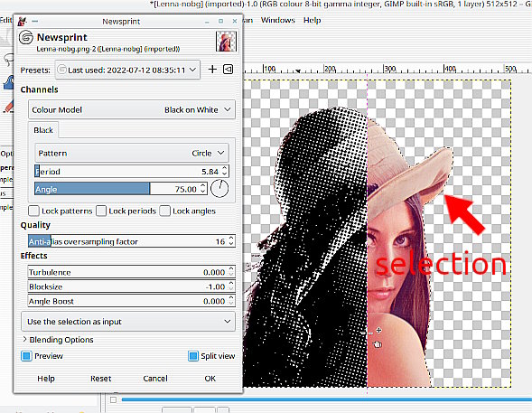Close the Newsprint dialog
The width and height of the screenshot is (532, 413).
click(235, 22)
